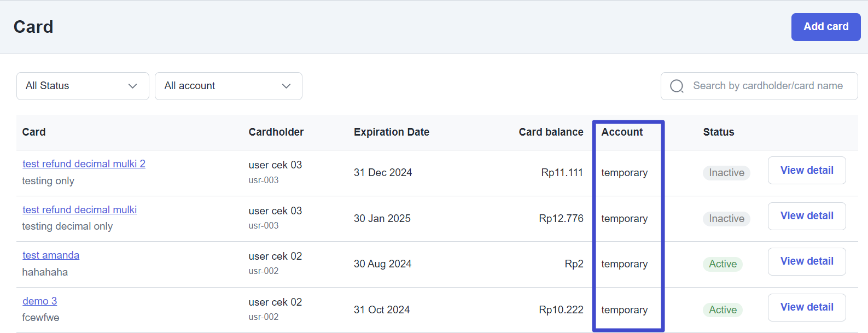
Task: Click the All account chevron arrow
Action: pos(286,86)
